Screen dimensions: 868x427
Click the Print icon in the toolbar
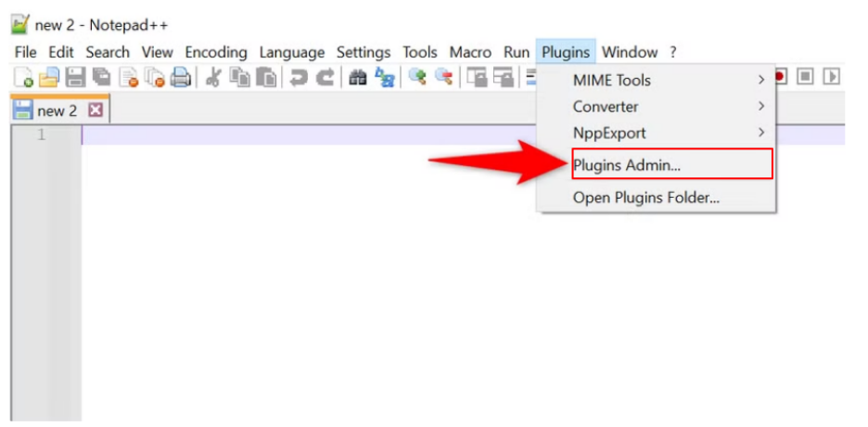[x=181, y=78]
